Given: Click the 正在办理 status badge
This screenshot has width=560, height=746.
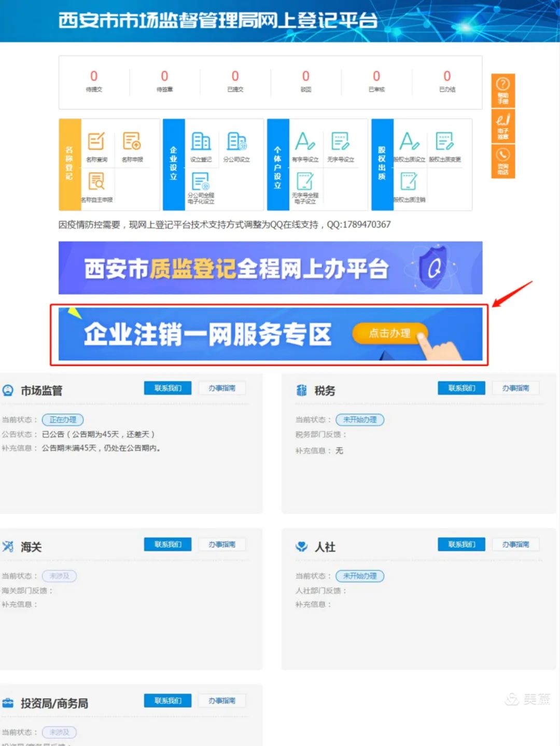Looking at the screenshot, I should tap(63, 419).
